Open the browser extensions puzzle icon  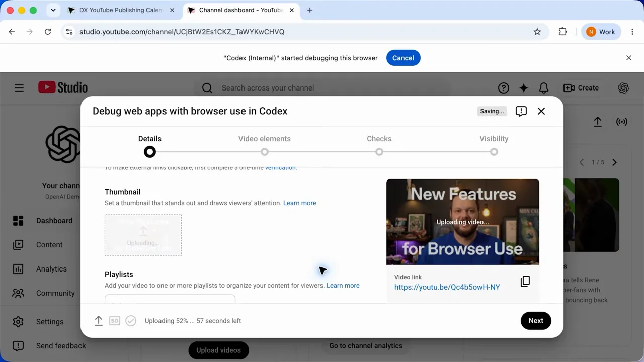tap(563, 32)
